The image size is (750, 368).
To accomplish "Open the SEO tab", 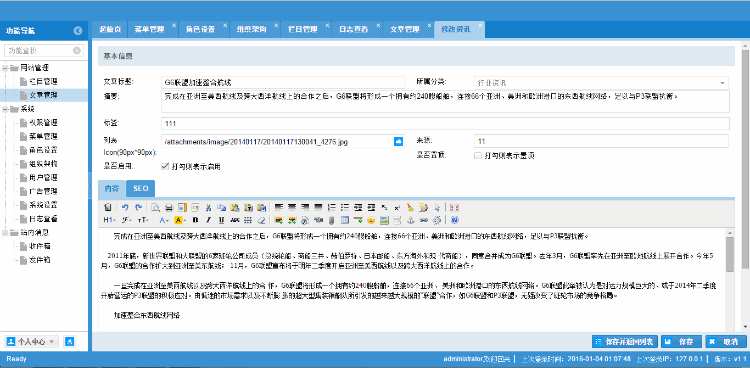I will [141, 189].
